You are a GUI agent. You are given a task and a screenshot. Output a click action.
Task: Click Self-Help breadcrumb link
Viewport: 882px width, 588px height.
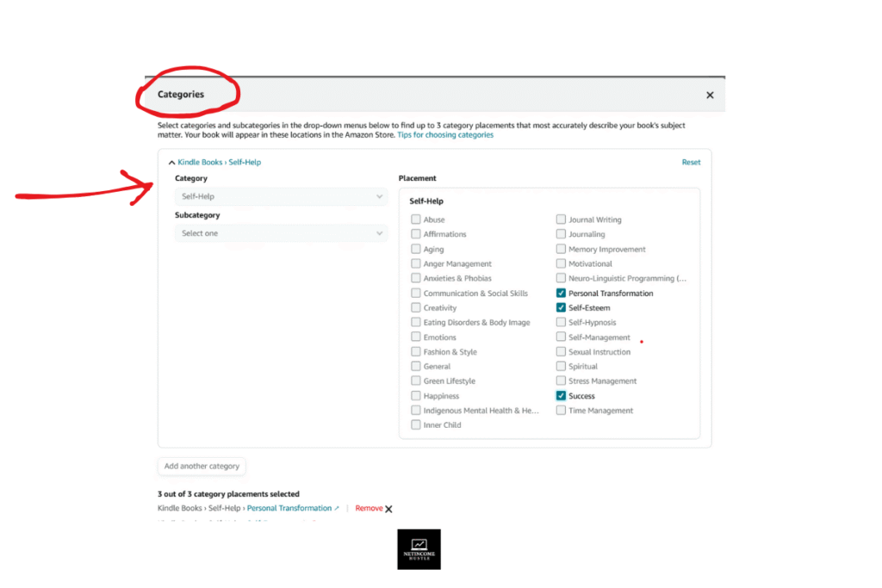pos(245,162)
